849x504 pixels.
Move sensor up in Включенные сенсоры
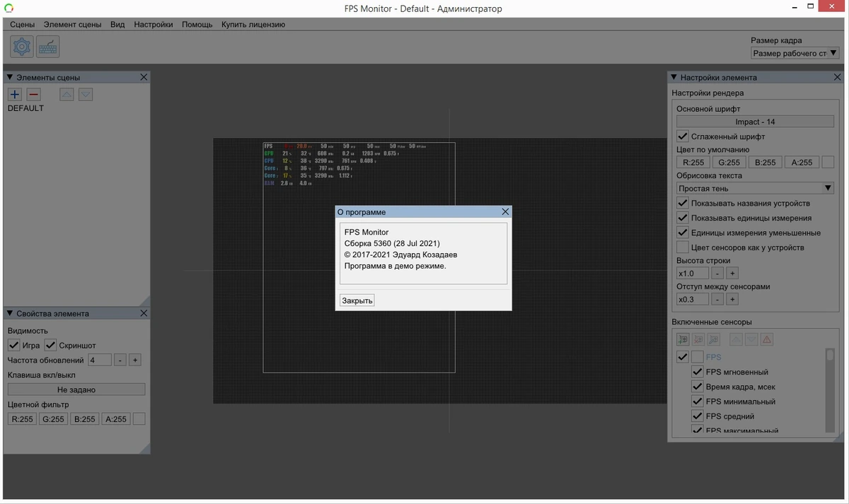coord(736,340)
